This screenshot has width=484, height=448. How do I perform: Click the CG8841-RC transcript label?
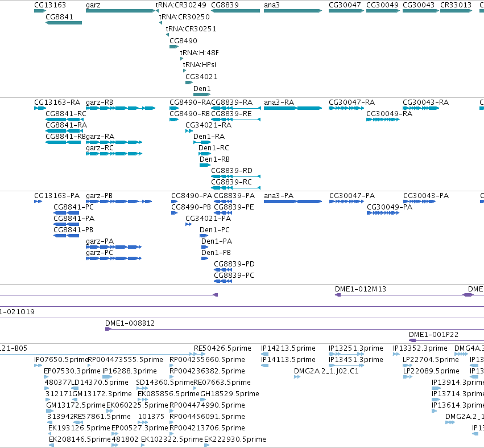(66, 114)
